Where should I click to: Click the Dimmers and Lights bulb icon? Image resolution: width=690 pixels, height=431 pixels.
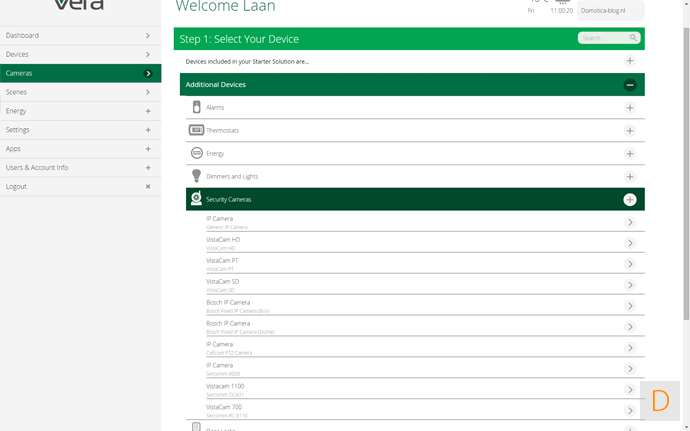point(197,176)
